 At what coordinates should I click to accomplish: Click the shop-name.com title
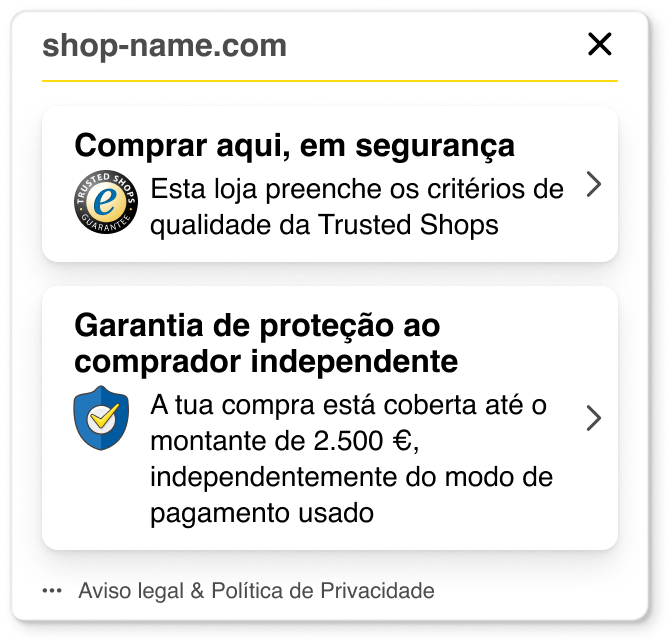tap(165, 45)
